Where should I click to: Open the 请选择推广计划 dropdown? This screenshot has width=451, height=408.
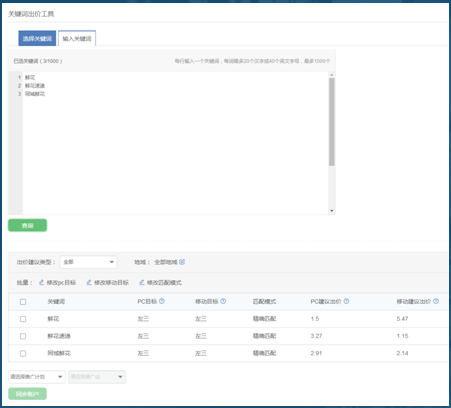[37, 377]
